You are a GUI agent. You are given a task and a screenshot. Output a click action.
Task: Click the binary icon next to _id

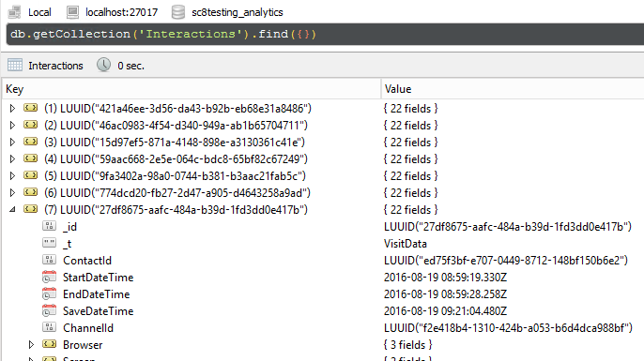[x=49, y=226]
